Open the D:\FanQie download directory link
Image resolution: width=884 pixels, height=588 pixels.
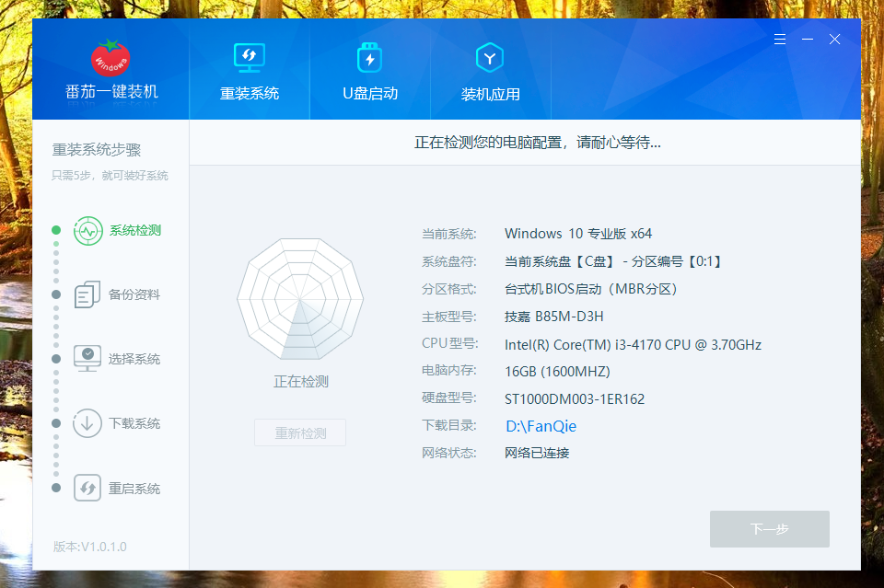[541, 426]
